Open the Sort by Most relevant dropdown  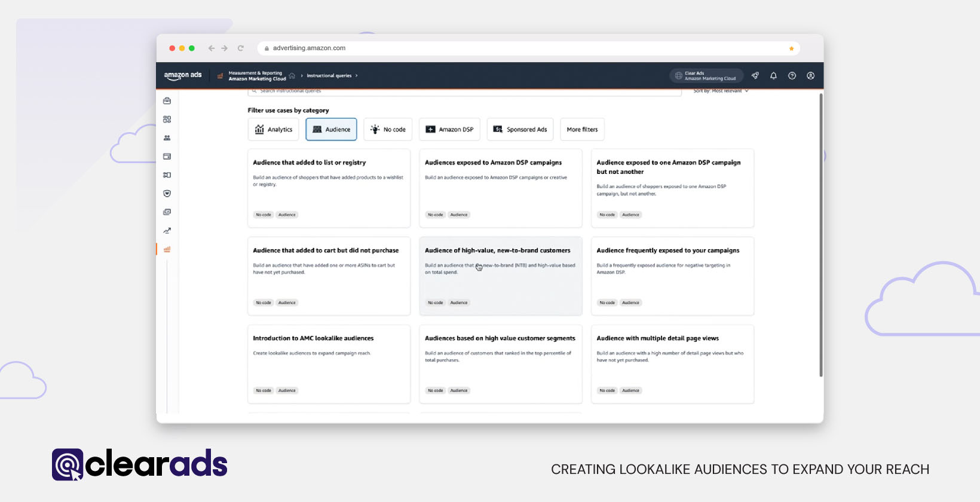tap(721, 91)
